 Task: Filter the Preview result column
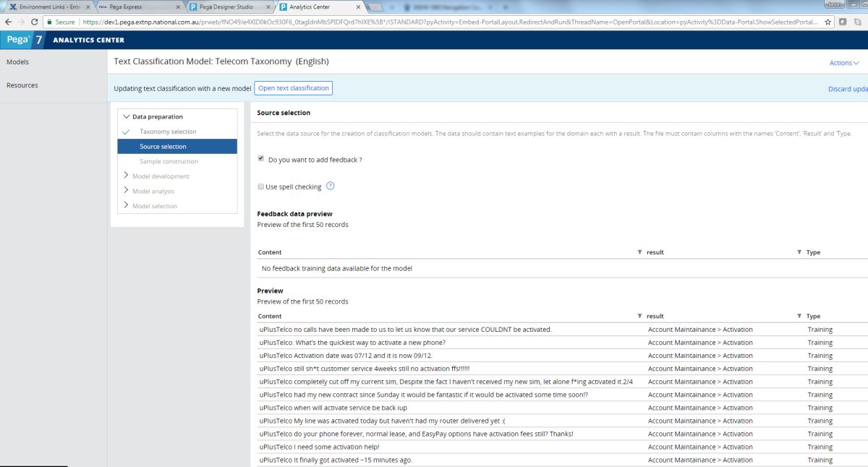(x=799, y=316)
